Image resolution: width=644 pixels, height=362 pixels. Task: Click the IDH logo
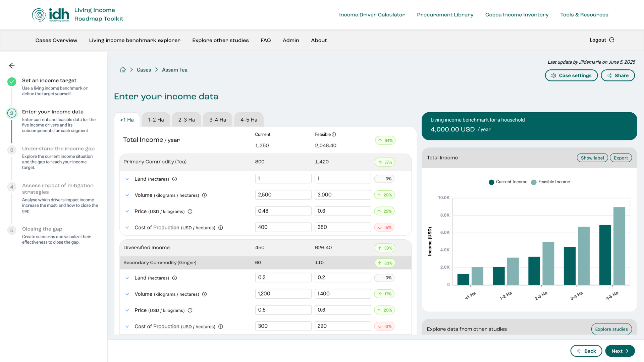[51, 15]
